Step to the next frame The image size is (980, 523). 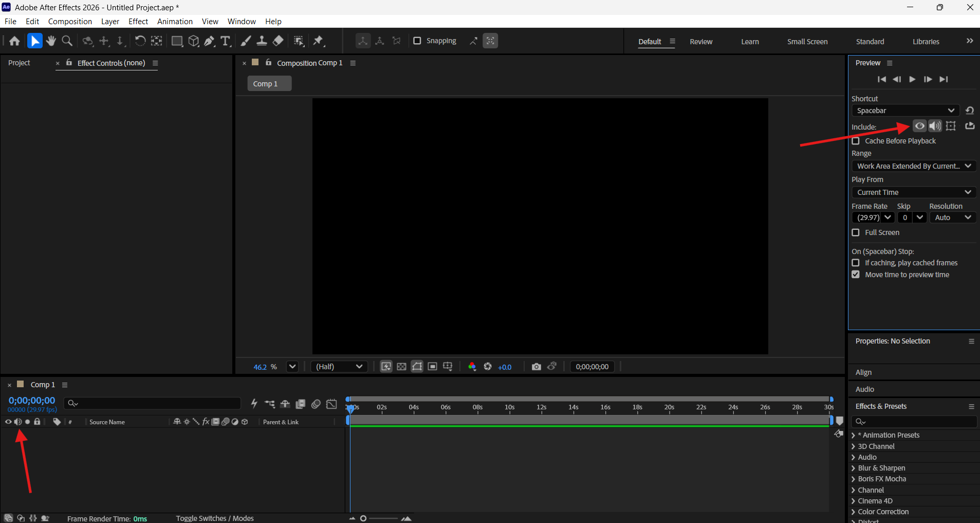(928, 79)
